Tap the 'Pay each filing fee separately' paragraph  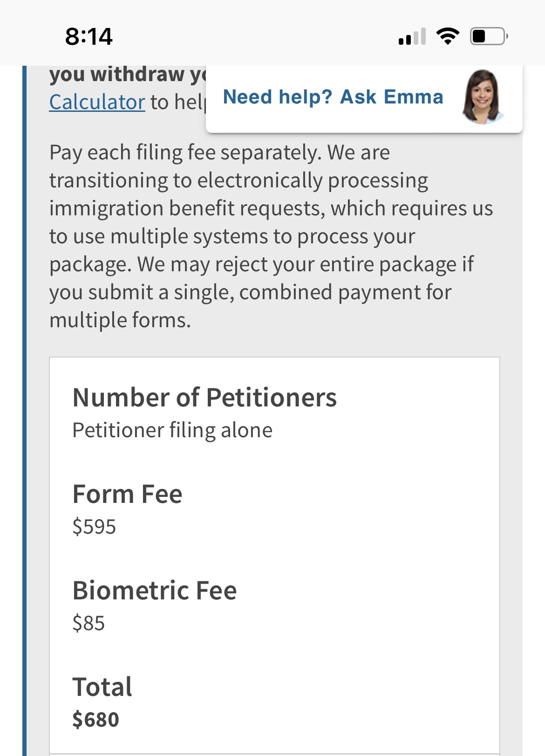(x=271, y=236)
